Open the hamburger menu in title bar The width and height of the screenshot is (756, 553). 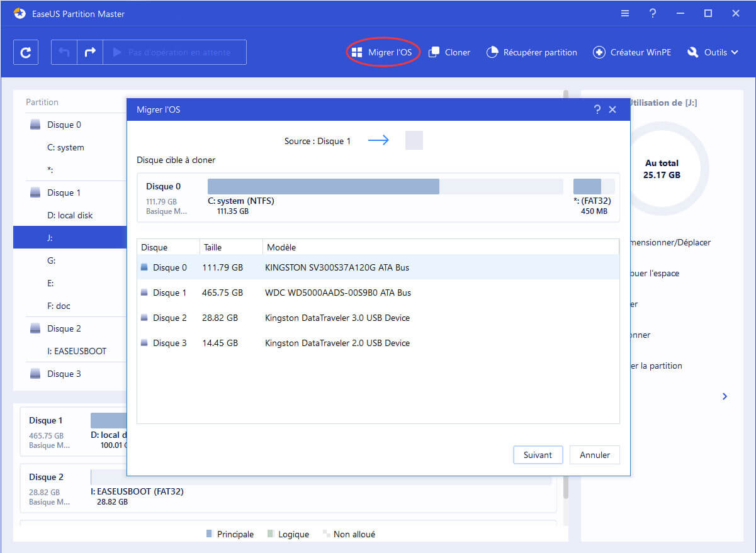click(x=624, y=13)
